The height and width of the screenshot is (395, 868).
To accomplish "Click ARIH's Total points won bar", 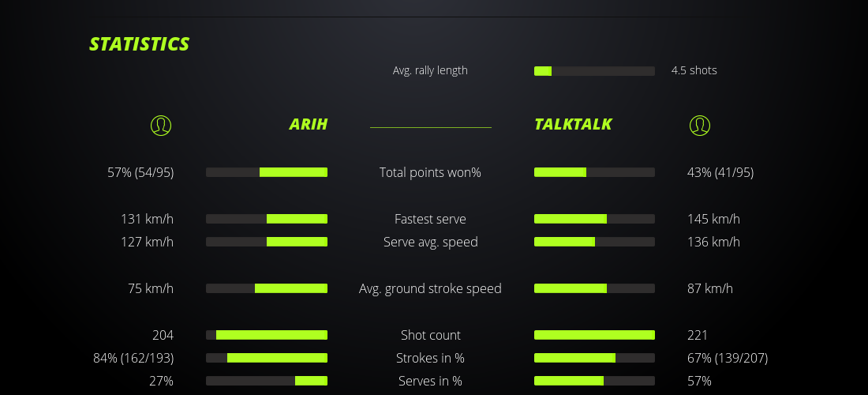I will tap(267, 172).
